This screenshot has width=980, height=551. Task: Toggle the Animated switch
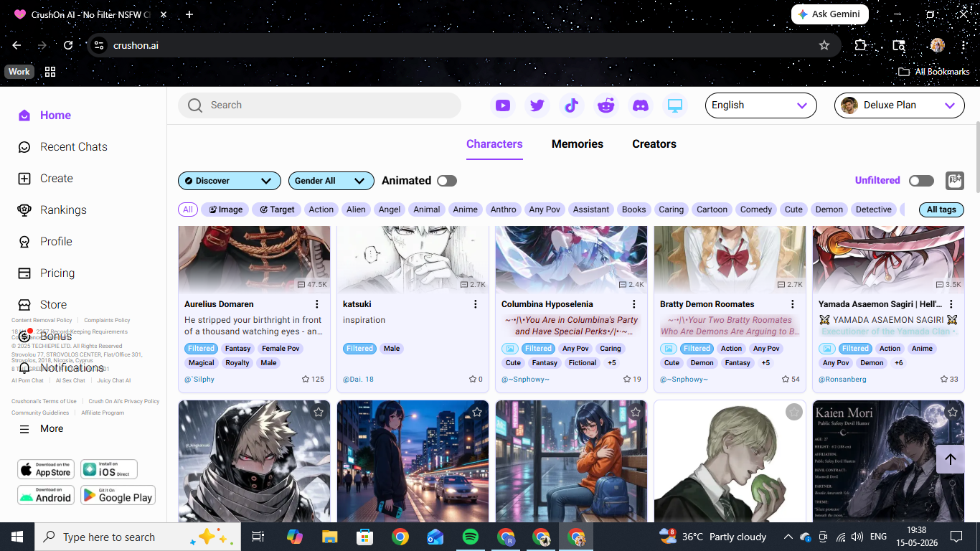447,181
